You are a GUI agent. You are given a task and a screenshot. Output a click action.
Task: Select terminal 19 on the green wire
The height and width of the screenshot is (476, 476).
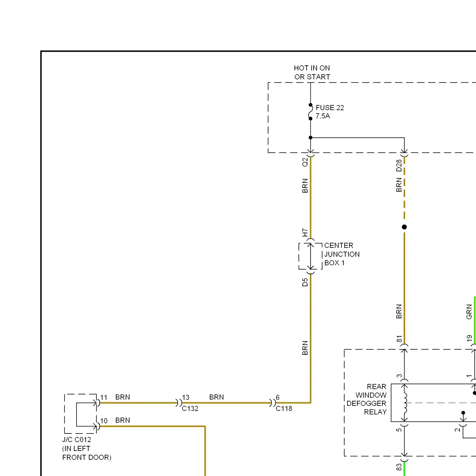[x=469, y=339]
